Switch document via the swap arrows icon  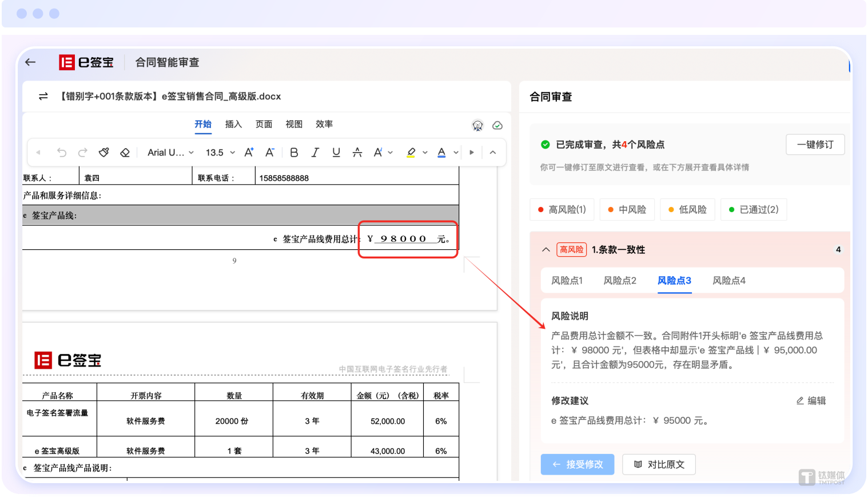(x=43, y=96)
